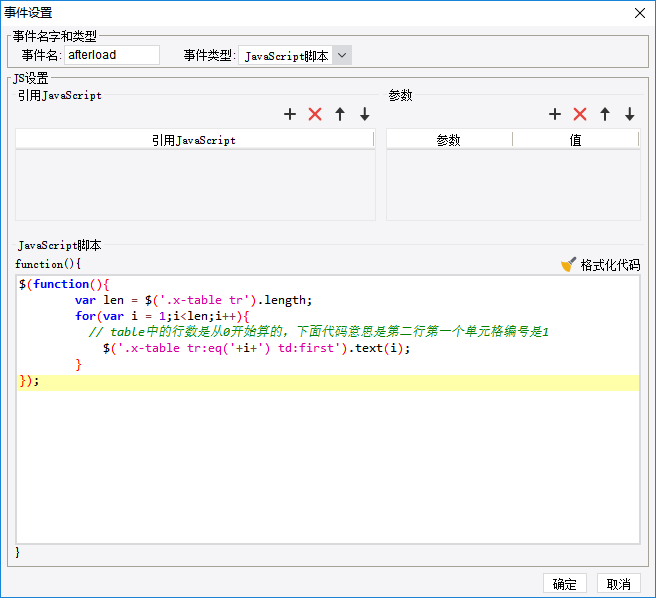The height and width of the screenshot is (598, 656).
Task: Edit the 事件名 afterload field
Action: click(112, 55)
